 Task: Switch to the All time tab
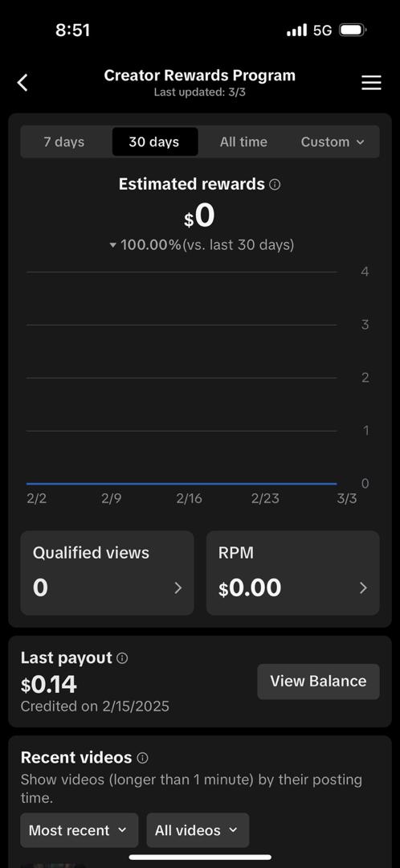tap(243, 141)
